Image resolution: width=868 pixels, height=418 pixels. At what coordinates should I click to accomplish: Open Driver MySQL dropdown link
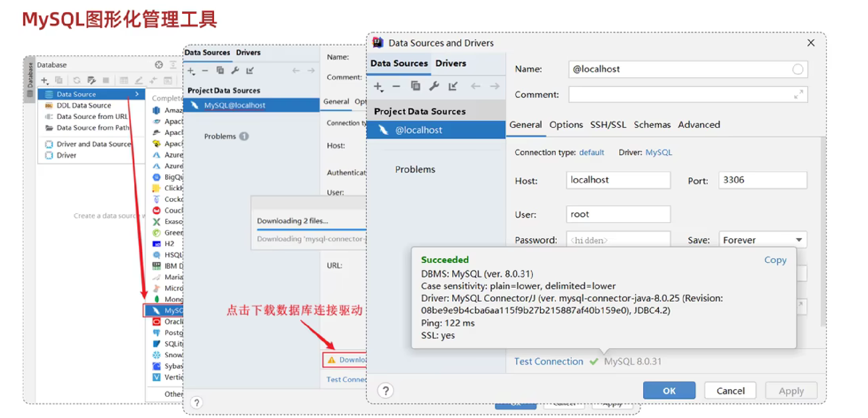pyautogui.click(x=658, y=153)
